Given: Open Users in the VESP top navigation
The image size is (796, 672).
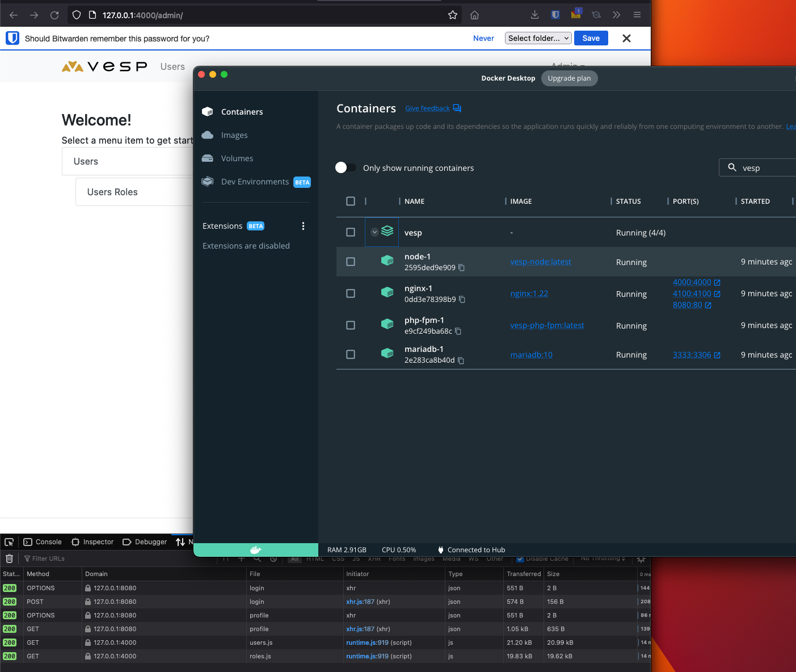Looking at the screenshot, I should [x=172, y=66].
